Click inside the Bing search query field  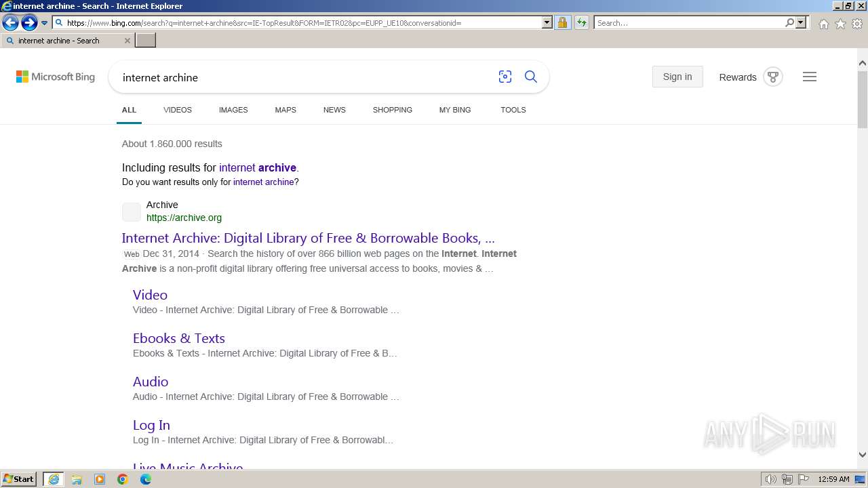pos(305,77)
